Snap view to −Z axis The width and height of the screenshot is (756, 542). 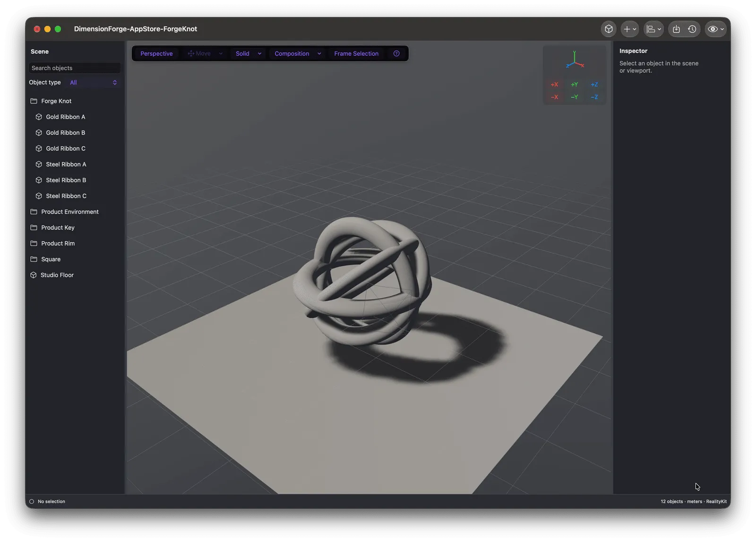(x=594, y=97)
